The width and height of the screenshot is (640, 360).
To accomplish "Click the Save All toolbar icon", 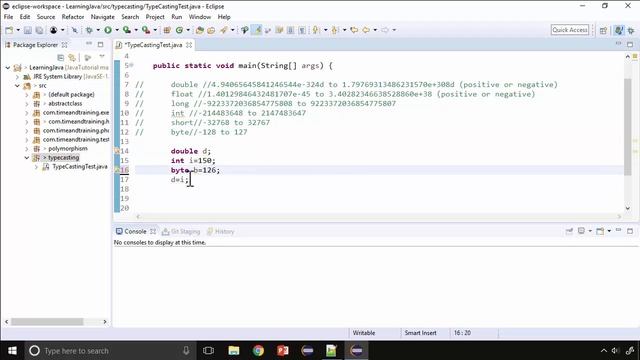I will 39,30.
